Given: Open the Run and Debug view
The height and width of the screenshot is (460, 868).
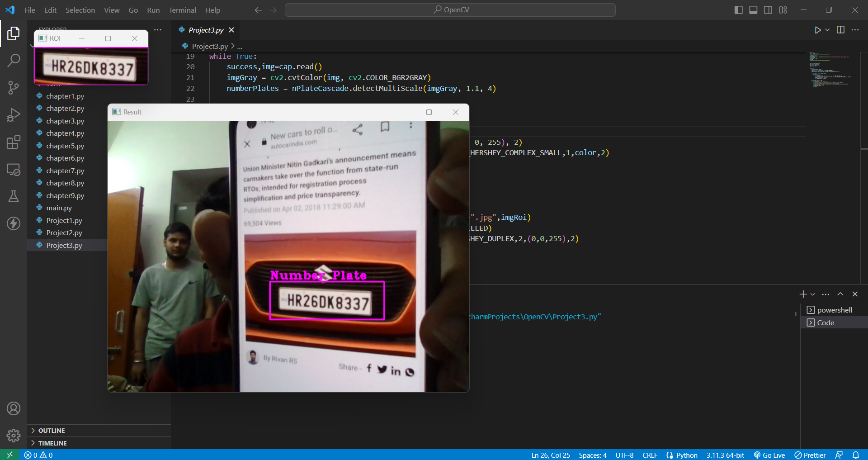Looking at the screenshot, I should pyautogui.click(x=14, y=115).
